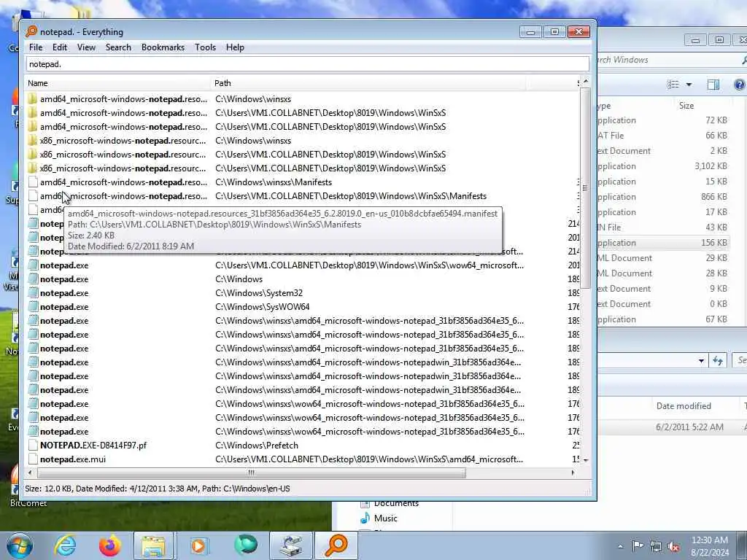Viewport: 747px width, 560px height.
Task: Click icon of notepad.exe in C:\Windows\System32
Action: 32,293
